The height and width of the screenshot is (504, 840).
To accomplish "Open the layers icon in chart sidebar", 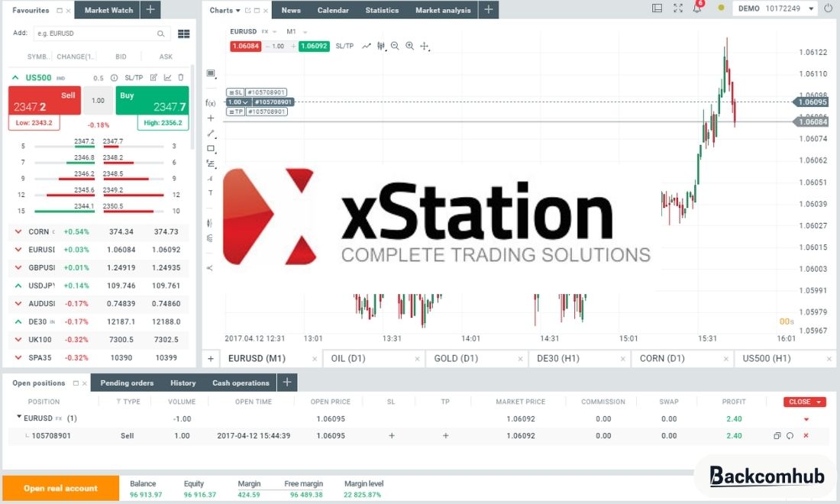I will [x=210, y=238].
